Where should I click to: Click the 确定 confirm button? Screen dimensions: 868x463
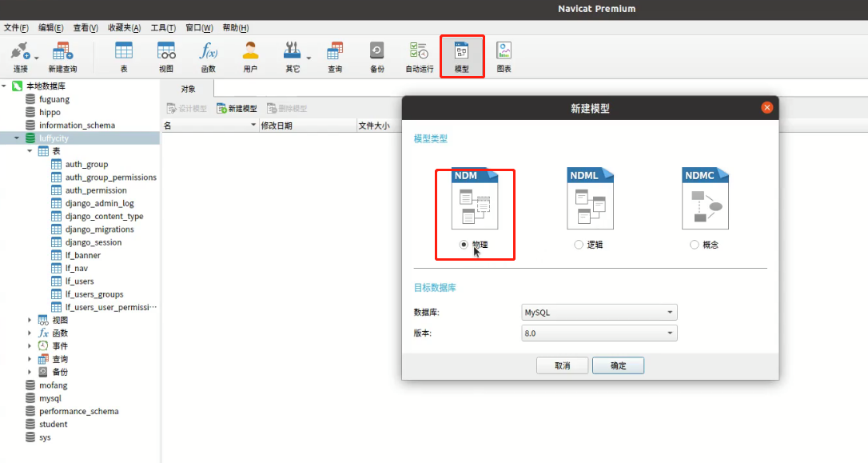[x=618, y=365]
